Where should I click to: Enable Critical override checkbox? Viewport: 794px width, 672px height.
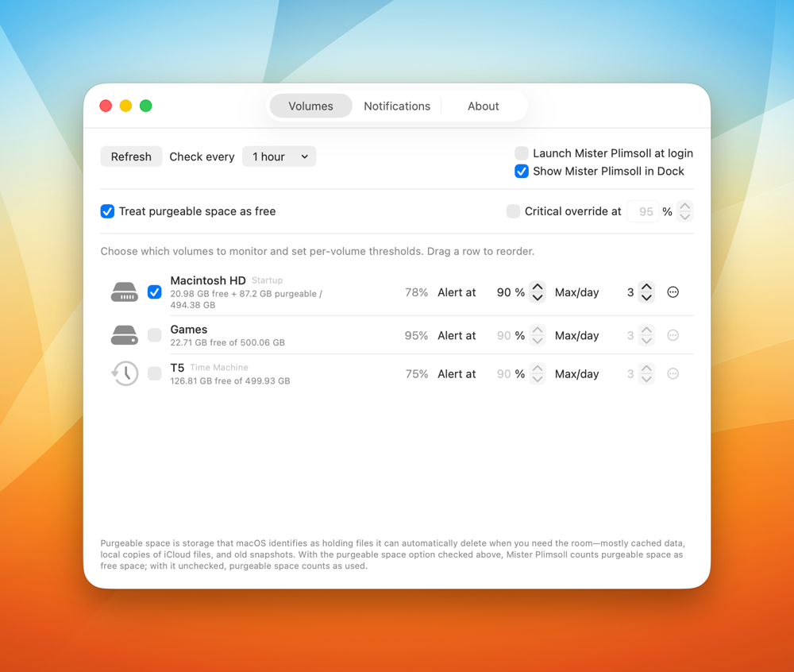coord(513,211)
